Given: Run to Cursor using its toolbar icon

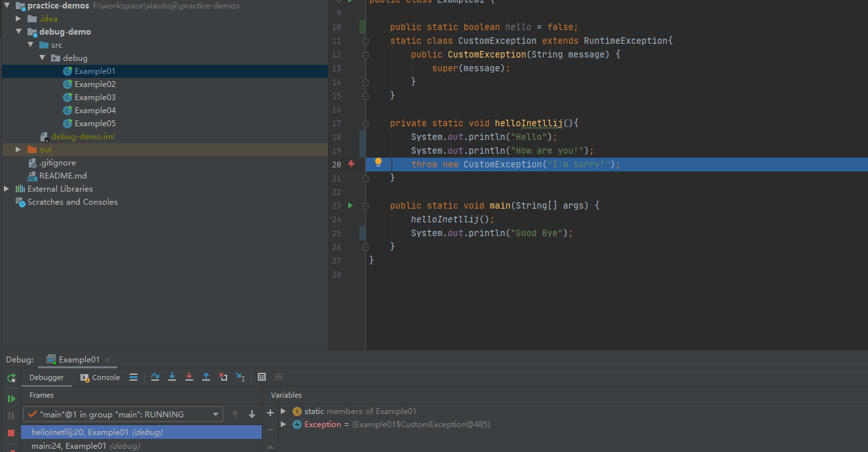Looking at the screenshot, I should 240,376.
